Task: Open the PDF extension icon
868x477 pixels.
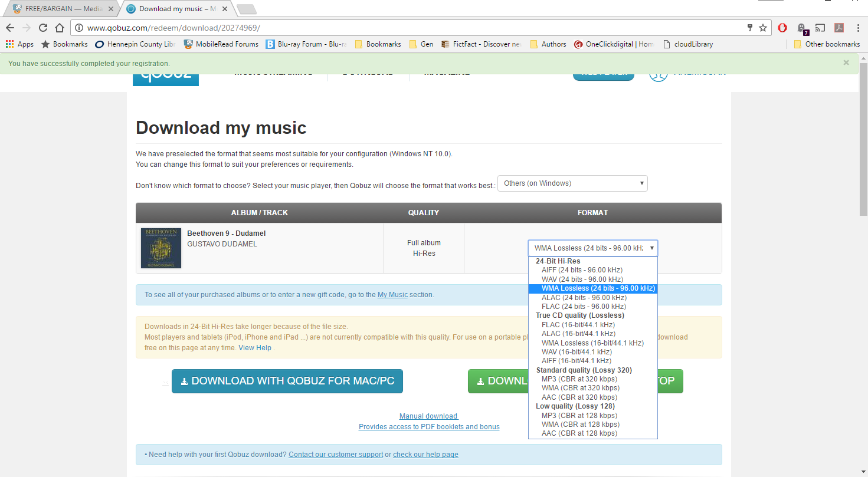Action: tap(838, 28)
